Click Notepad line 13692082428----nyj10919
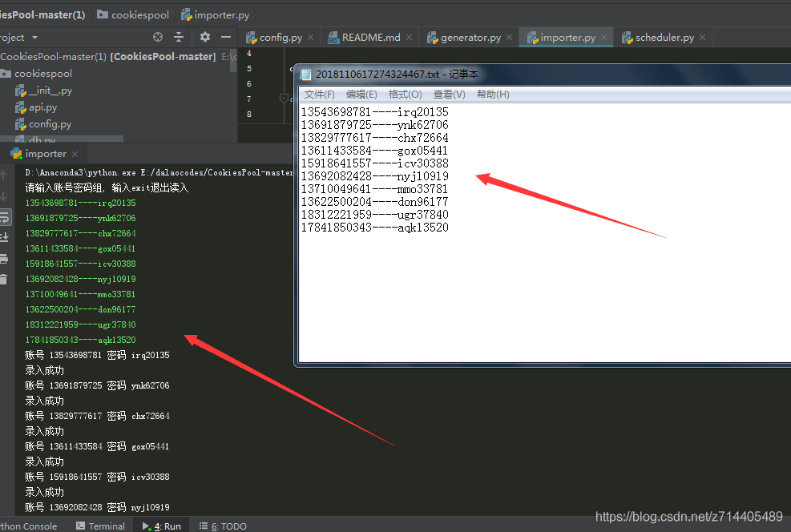 tap(375, 176)
